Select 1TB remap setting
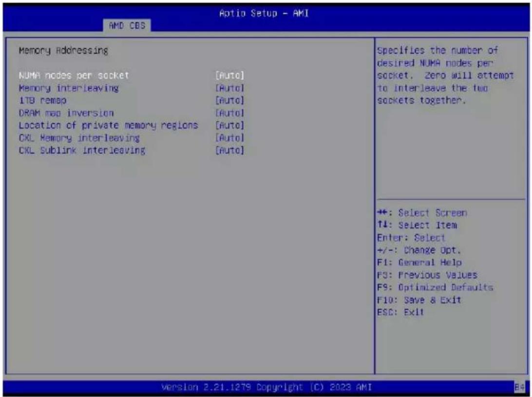 coord(42,100)
